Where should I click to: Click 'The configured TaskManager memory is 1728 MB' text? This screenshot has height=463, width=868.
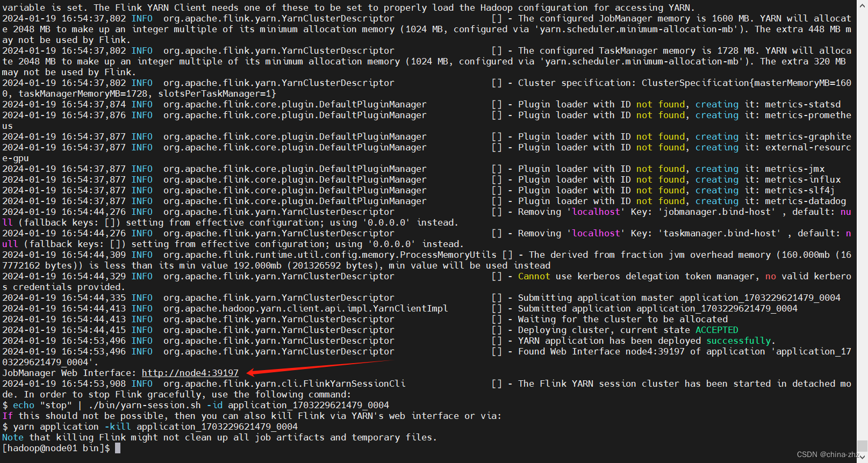pos(636,50)
